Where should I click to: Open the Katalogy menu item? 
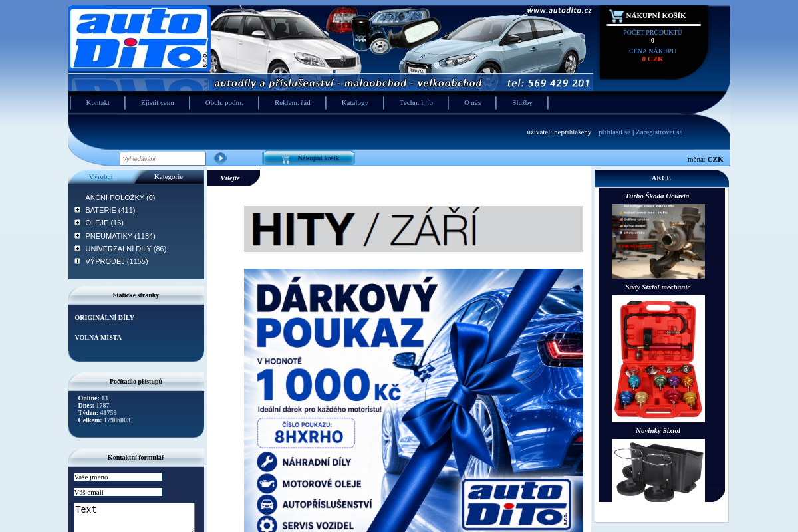pos(355,102)
